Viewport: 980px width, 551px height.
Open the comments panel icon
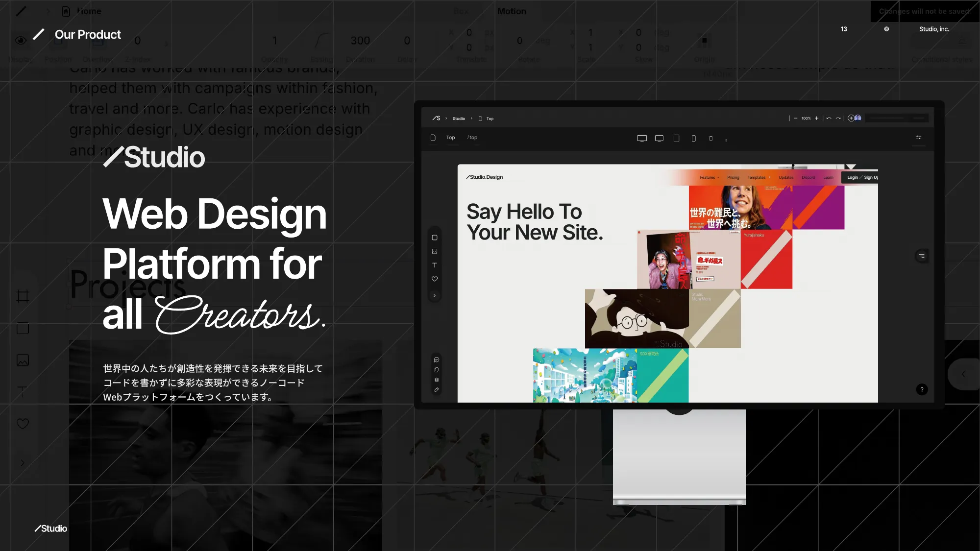437,359
